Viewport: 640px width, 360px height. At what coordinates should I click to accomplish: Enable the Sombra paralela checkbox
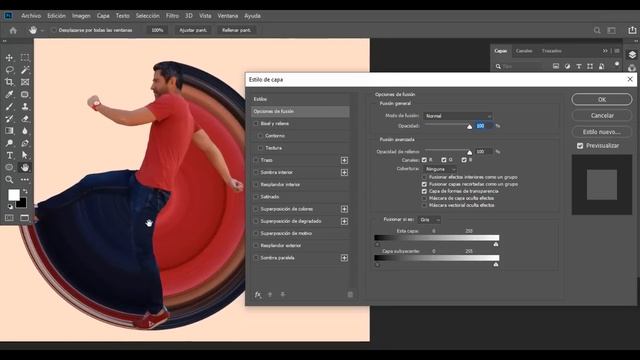[x=256, y=258]
